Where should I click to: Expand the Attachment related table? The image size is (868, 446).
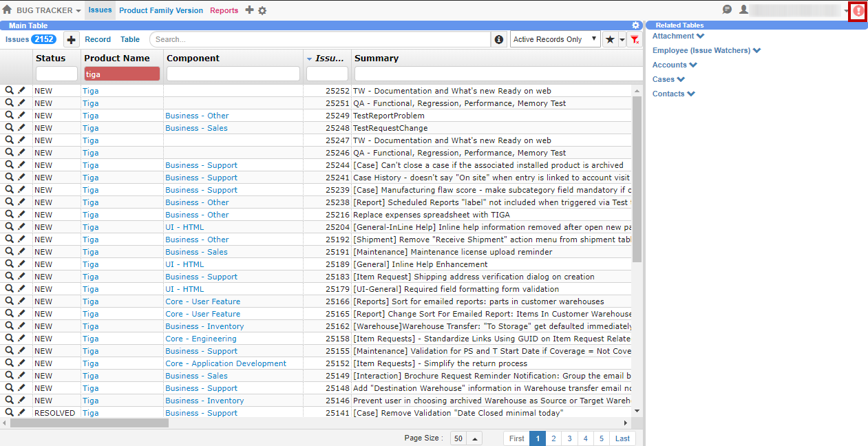click(678, 36)
